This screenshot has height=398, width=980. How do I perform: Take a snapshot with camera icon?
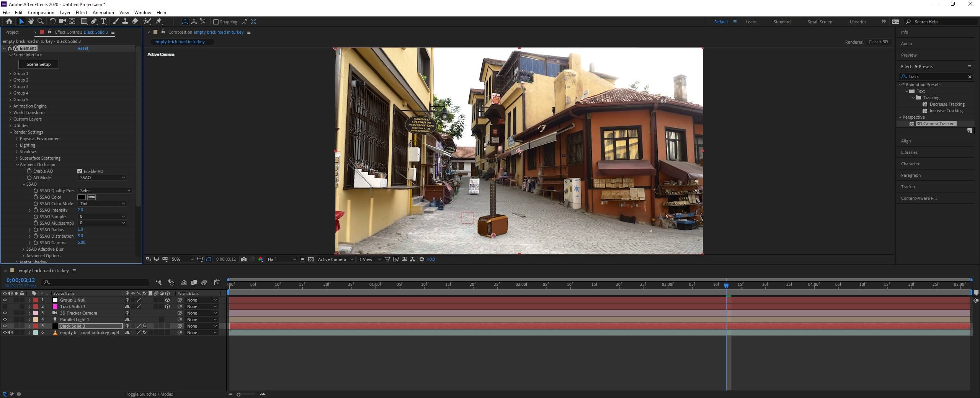[x=244, y=259]
